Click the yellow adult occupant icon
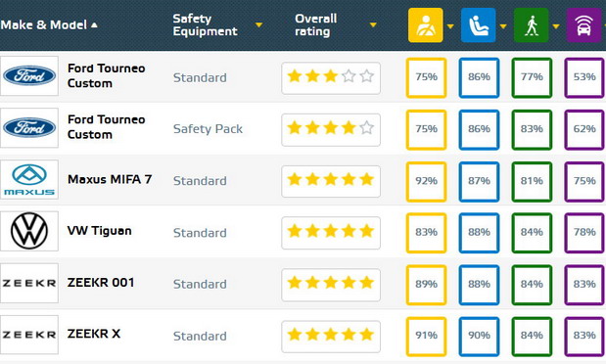This screenshot has width=606, height=364. coord(426,25)
